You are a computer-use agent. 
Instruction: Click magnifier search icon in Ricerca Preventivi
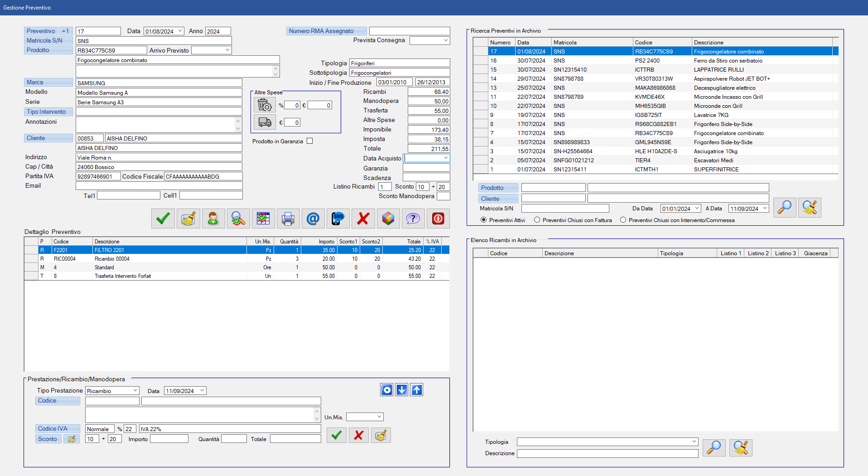[784, 208]
